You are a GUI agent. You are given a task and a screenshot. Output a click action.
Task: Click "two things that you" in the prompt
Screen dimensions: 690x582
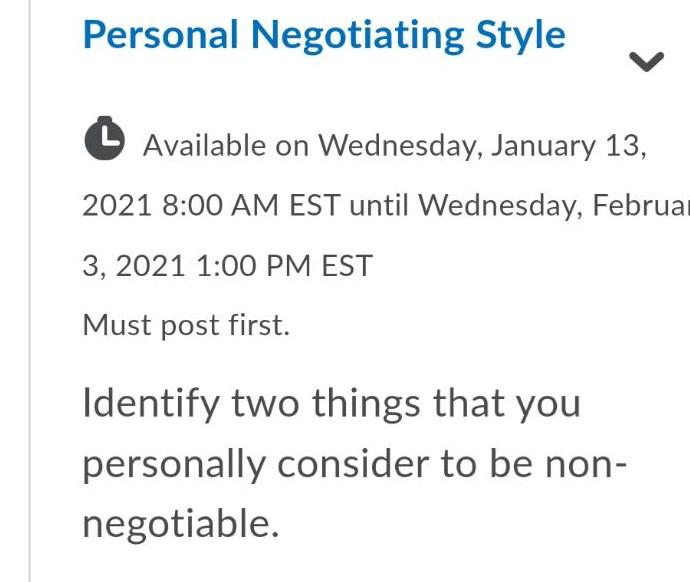tap(406, 403)
